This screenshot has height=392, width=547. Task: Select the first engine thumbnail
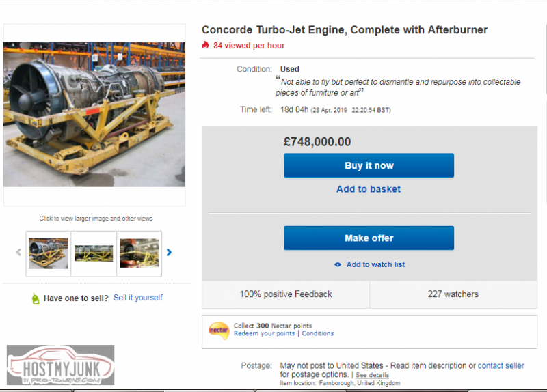tap(49, 253)
